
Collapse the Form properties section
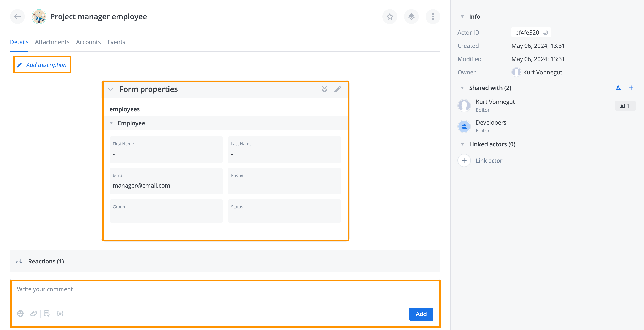pyautogui.click(x=110, y=89)
